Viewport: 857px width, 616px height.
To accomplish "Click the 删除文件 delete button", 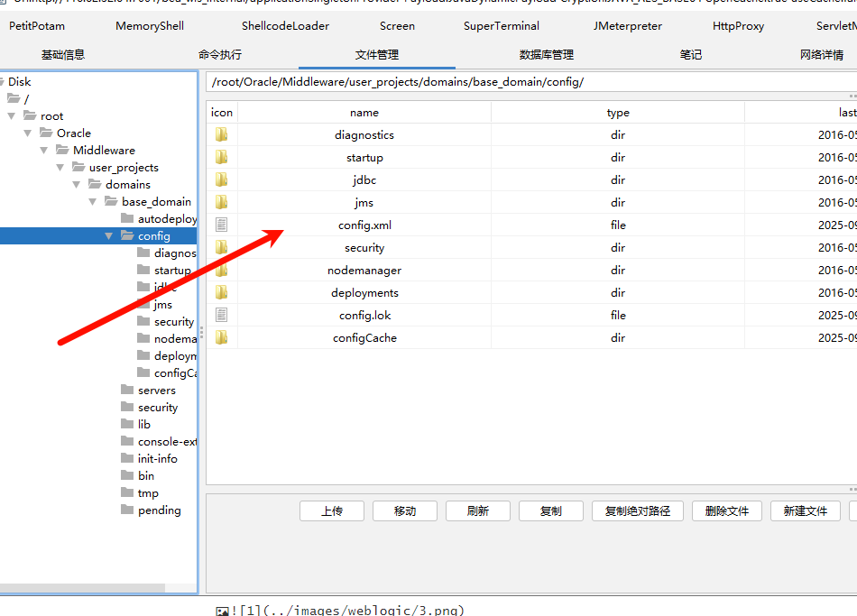I will [727, 511].
